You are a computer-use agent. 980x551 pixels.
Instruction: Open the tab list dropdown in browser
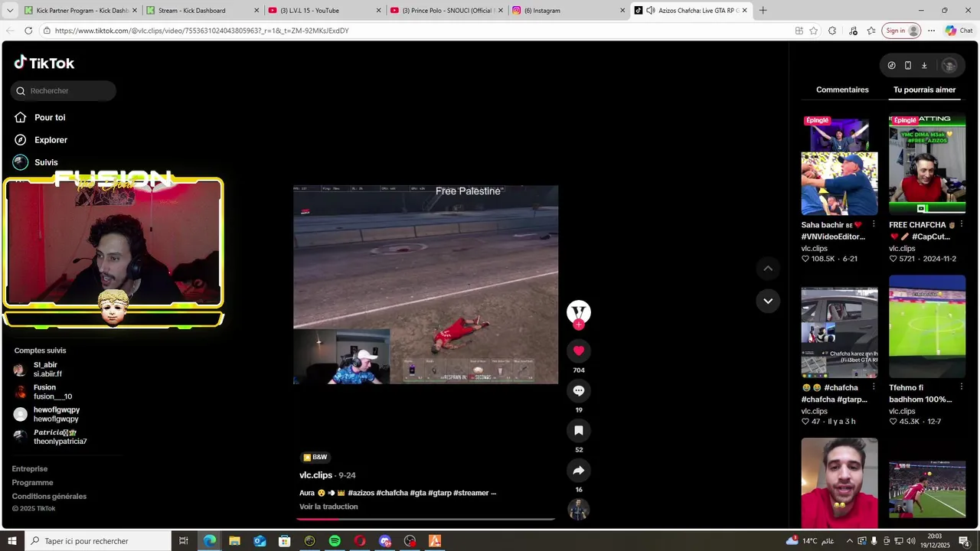(10, 11)
